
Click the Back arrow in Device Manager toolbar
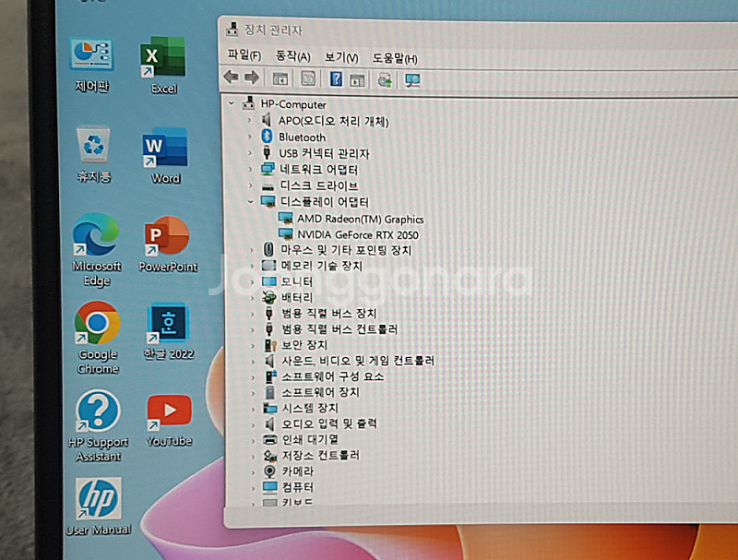pyautogui.click(x=231, y=77)
